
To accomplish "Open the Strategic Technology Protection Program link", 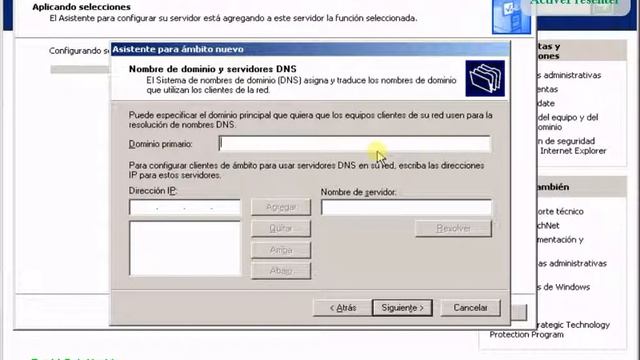I will 550,330.
